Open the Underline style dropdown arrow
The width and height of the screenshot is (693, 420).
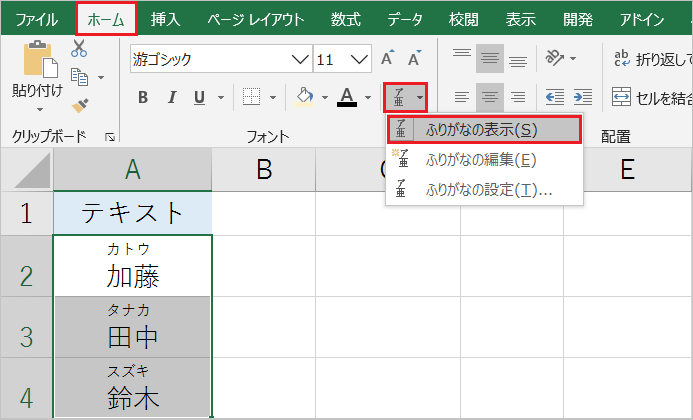point(221,97)
